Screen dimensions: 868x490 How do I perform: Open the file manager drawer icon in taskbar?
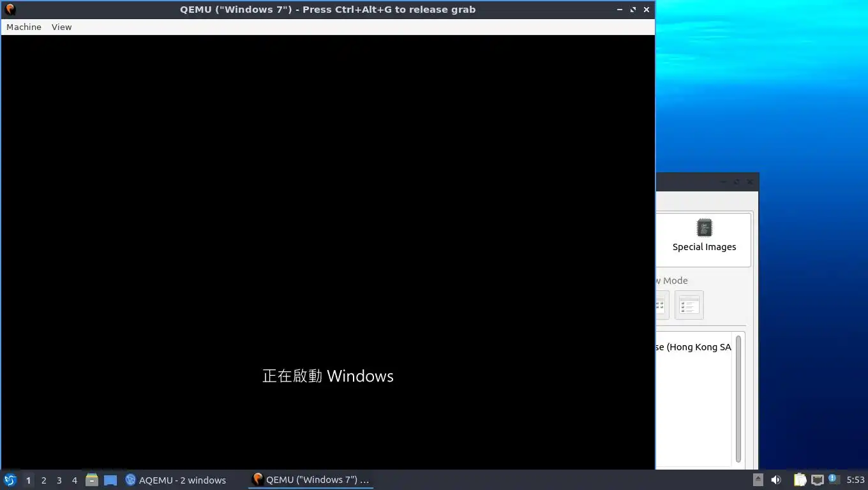coord(92,480)
